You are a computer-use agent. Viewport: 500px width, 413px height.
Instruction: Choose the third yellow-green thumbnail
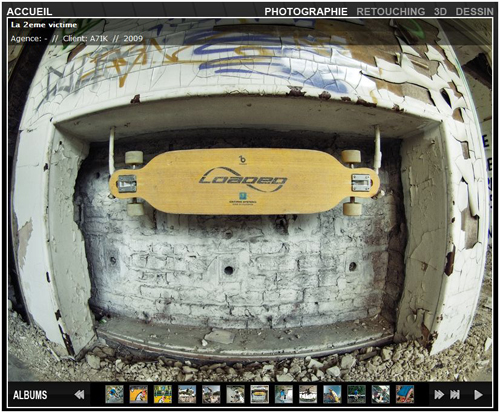click(163, 394)
